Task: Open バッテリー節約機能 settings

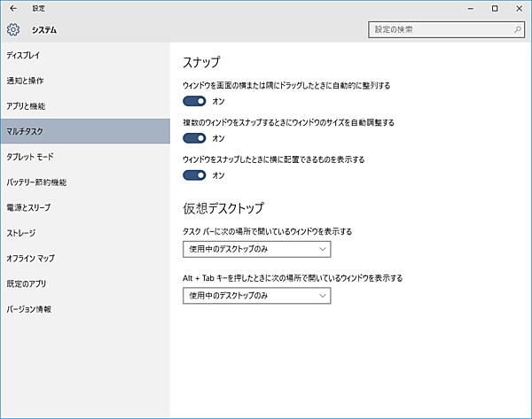Action: (85, 182)
